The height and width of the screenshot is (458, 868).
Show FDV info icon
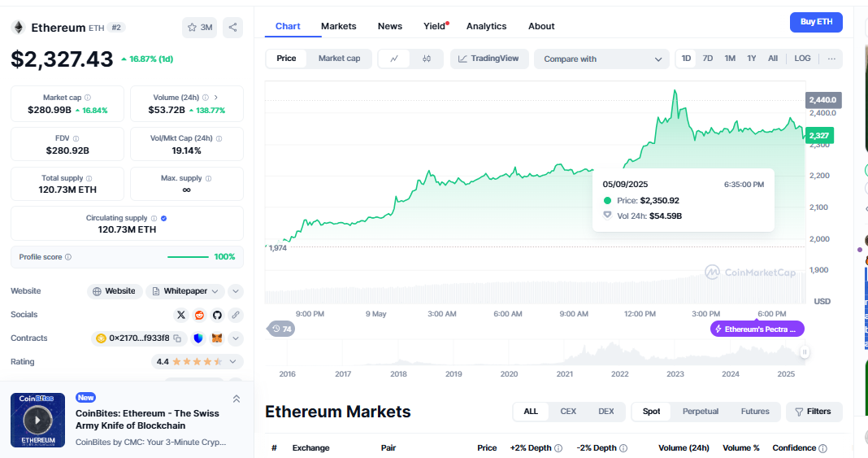tap(76, 138)
